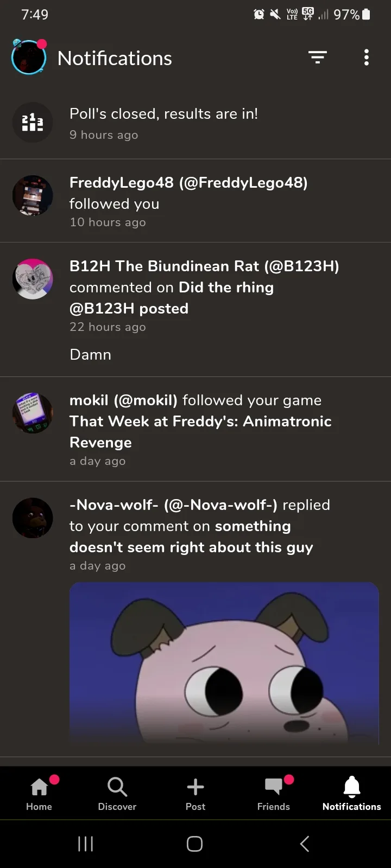
Task: Open 'something doesn't seem right about this guy'
Action: [x=191, y=537]
